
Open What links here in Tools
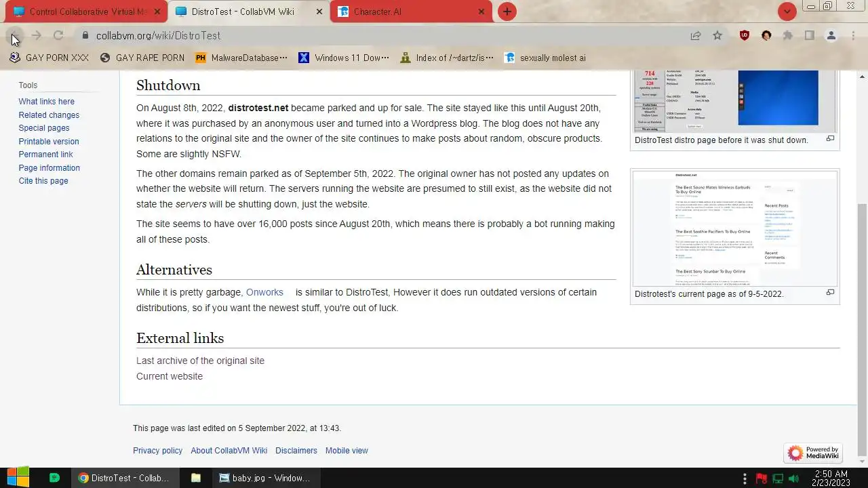click(x=47, y=102)
